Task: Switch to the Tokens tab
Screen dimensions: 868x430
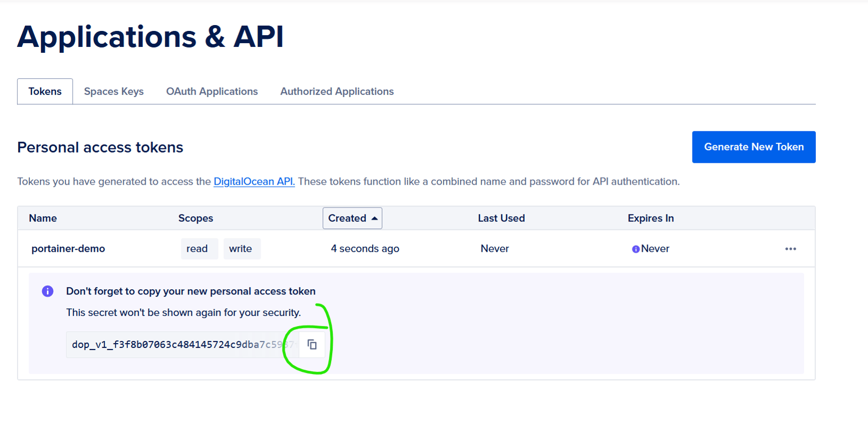Action: click(x=45, y=91)
